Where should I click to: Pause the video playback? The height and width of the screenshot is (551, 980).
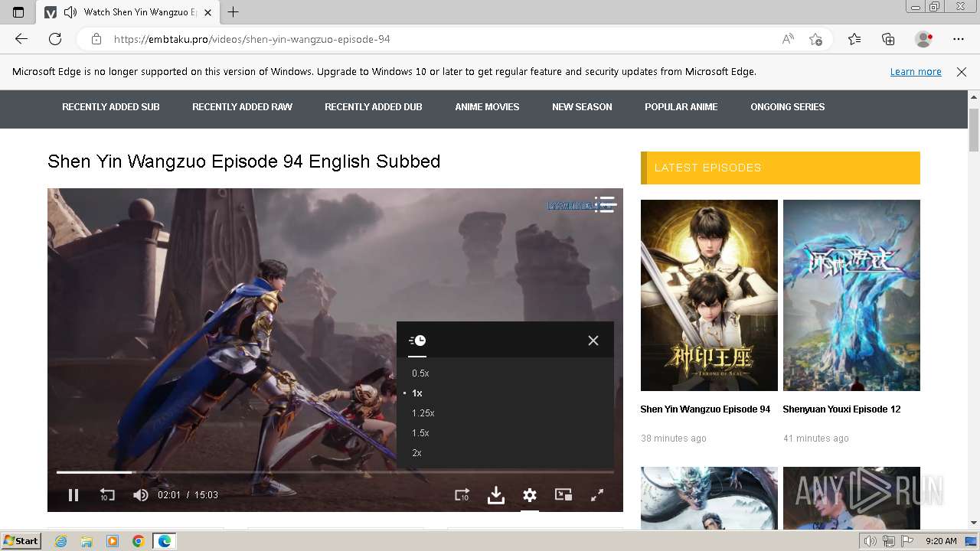(73, 495)
